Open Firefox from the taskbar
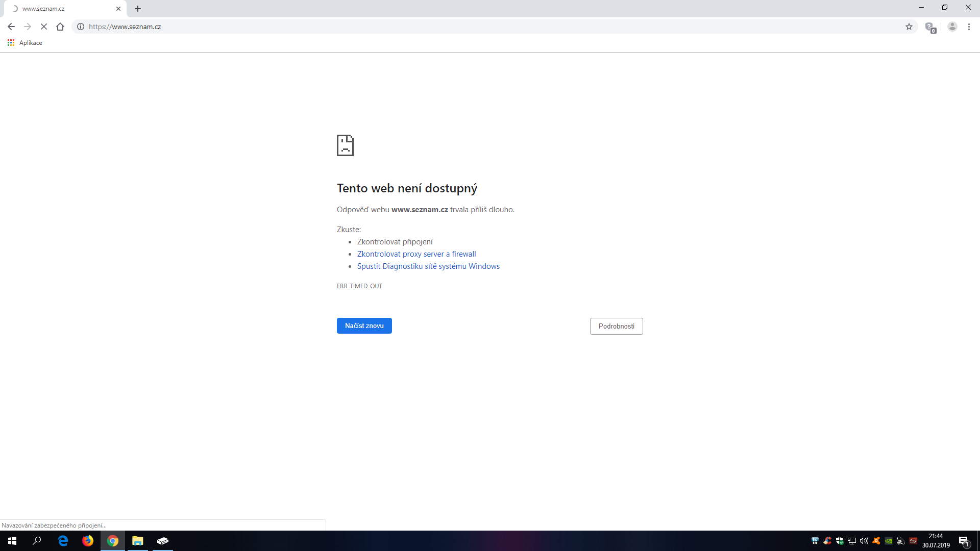980x551 pixels. click(88, 541)
